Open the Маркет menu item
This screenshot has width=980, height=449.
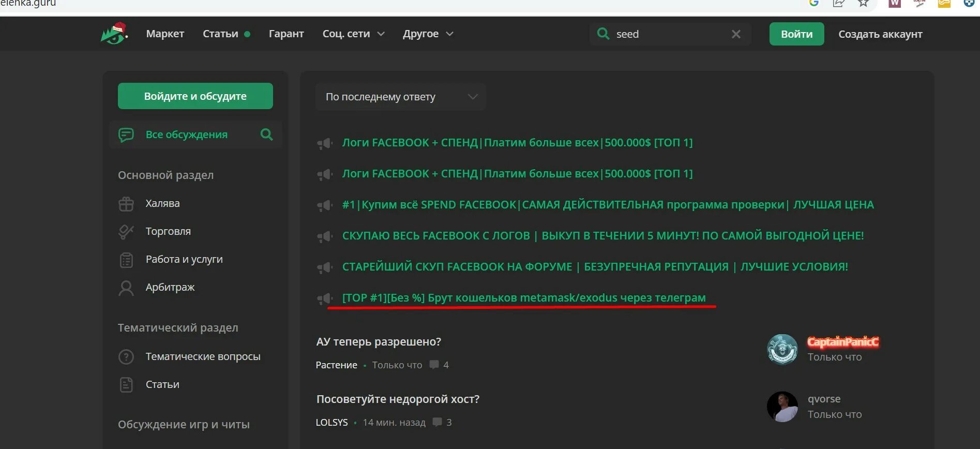[x=165, y=34]
